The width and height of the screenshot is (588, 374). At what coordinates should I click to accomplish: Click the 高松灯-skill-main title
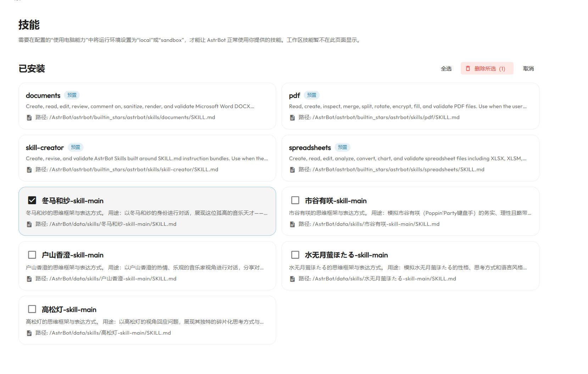[x=69, y=309]
